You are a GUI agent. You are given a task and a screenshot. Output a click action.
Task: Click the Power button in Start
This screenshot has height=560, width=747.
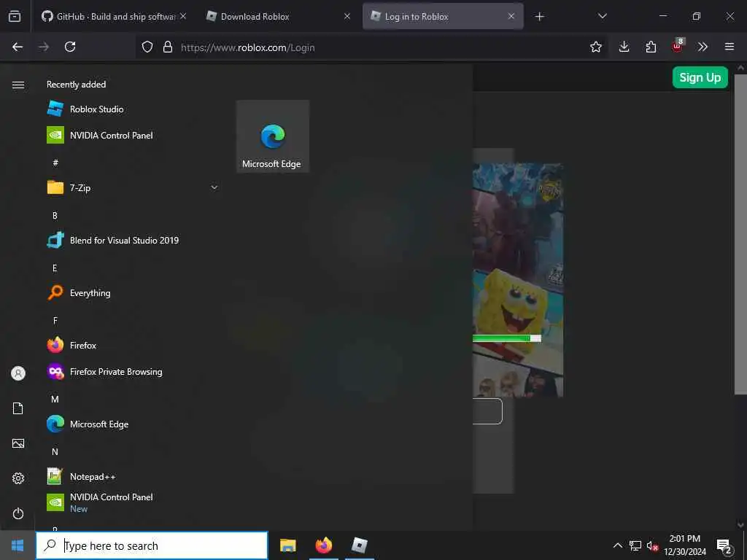click(18, 513)
